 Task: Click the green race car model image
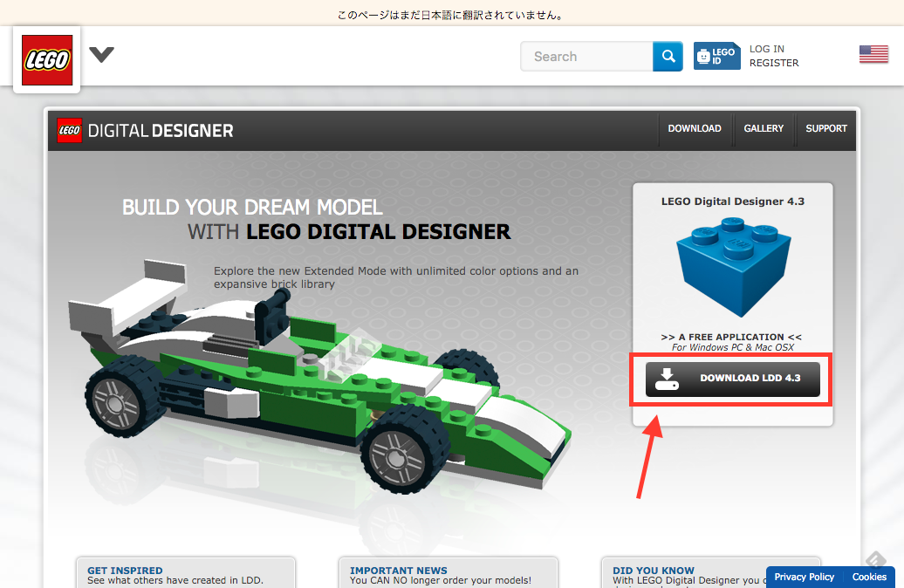[318, 376]
